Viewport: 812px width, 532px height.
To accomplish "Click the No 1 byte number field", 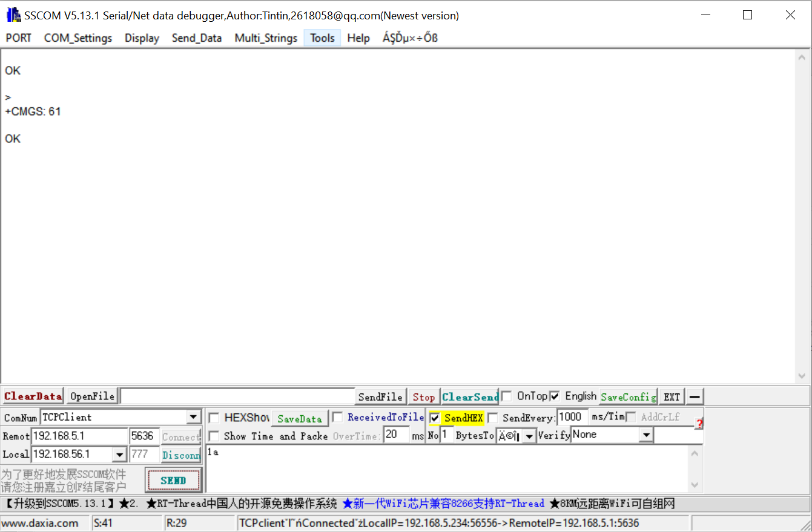I will coord(447,435).
